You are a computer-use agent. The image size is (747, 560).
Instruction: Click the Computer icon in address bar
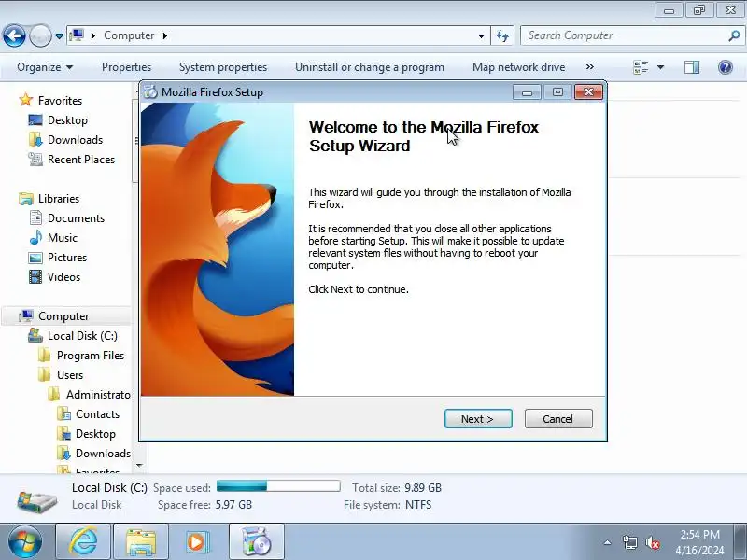pos(77,35)
